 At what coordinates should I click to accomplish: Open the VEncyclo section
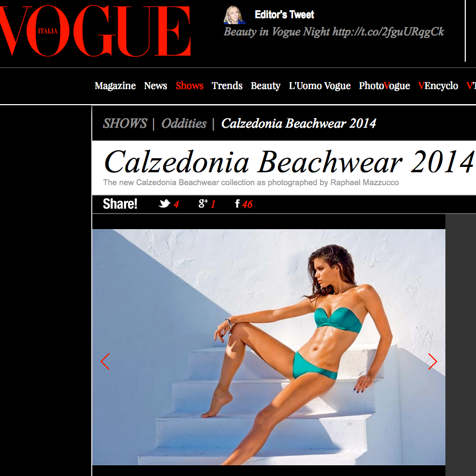pos(438,86)
